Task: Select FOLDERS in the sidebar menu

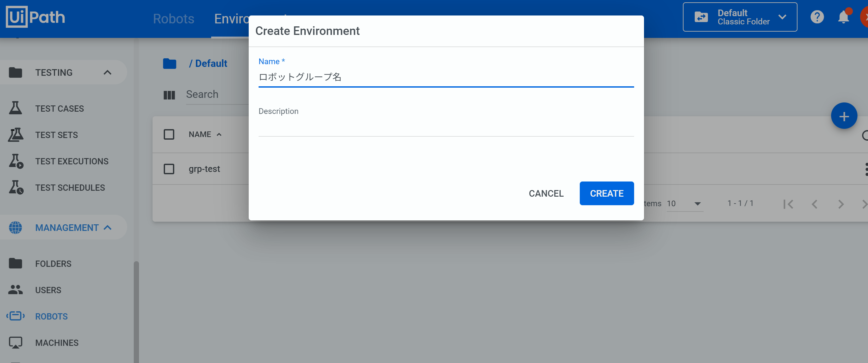Action: point(53,263)
